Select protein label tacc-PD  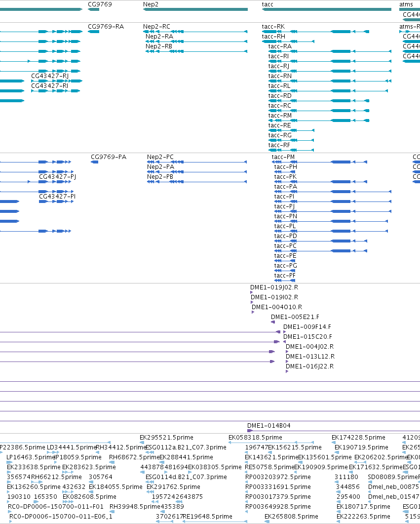pos(285,236)
